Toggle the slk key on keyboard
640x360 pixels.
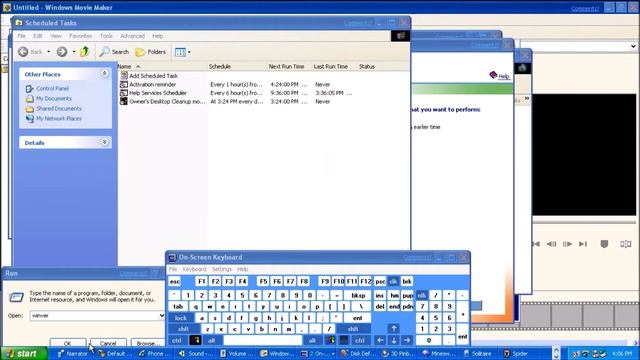pyautogui.click(x=393, y=281)
